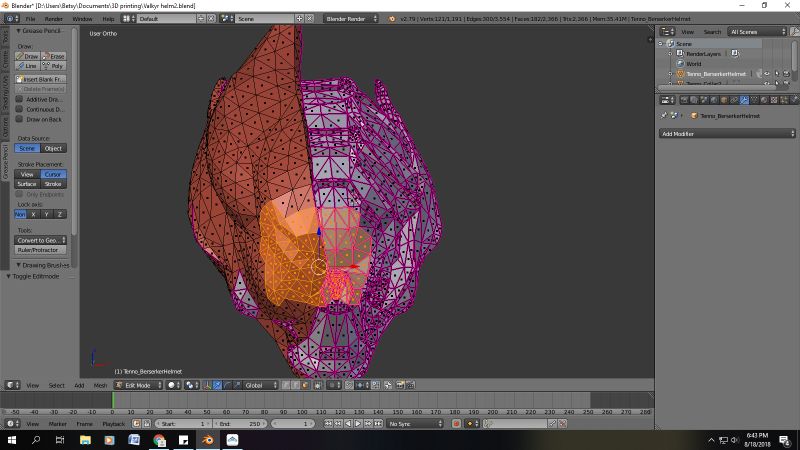The image size is (800, 450).
Task: Open the Global transform orientation dropdown
Action: tap(260, 385)
